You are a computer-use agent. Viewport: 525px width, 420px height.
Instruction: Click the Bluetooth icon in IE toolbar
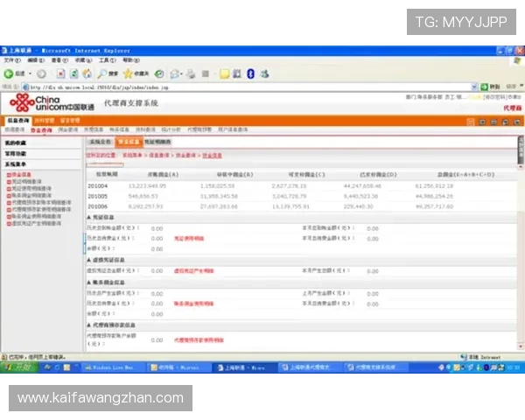point(249,73)
